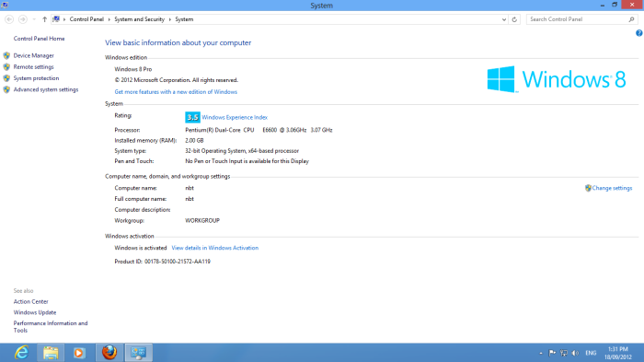Open address bar history dropdown
The height and width of the screenshot is (362, 644).
(x=504, y=19)
